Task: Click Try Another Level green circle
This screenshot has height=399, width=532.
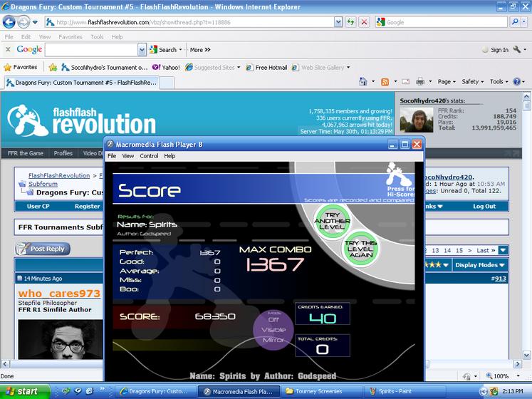Action: (332, 221)
